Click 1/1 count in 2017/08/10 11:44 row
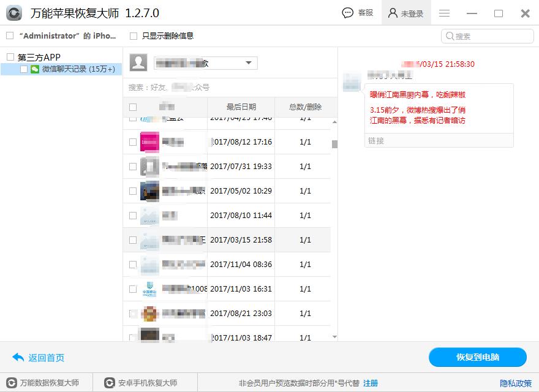This screenshot has width=539, height=392. [x=305, y=216]
